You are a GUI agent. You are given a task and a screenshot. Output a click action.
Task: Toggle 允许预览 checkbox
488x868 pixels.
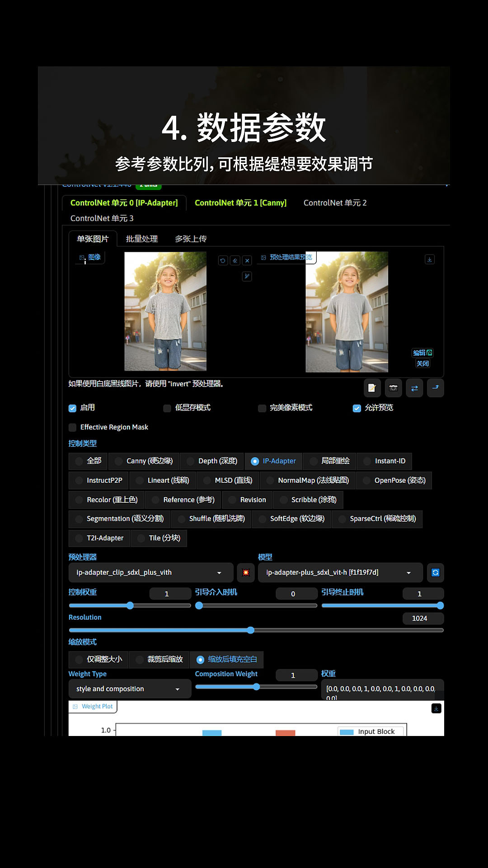pyautogui.click(x=357, y=408)
